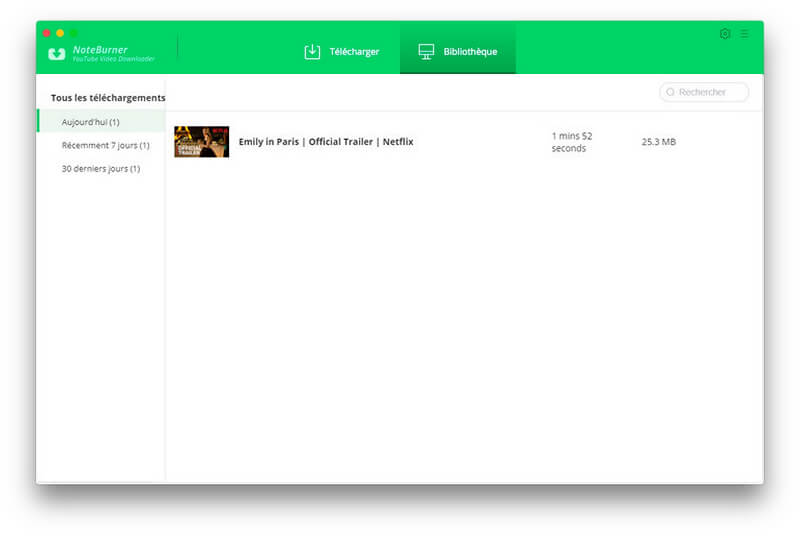Click the Emily in Paris trailer title
This screenshot has height=536, width=800.
point(326,142)
